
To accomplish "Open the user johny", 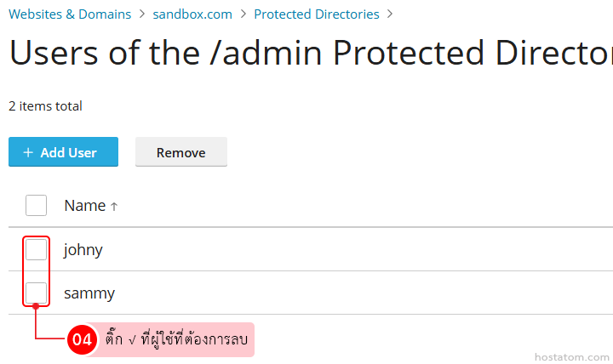I will (x=83, y=250).
